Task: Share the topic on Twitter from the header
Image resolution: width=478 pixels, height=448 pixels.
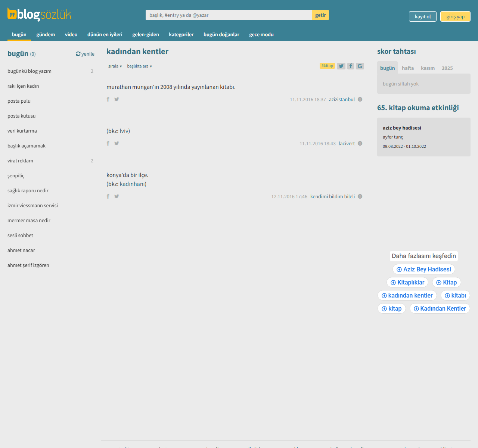Action: coord(341,66)
